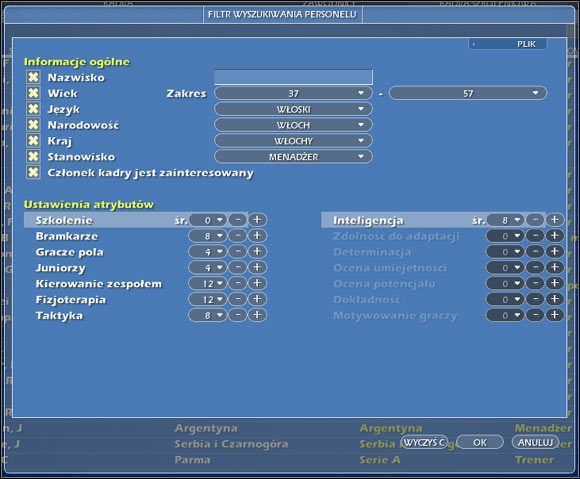This screenshot has height=479, width=580.
Task: Open Ocena umiejętności value dropdown
Action: [505, 268]
